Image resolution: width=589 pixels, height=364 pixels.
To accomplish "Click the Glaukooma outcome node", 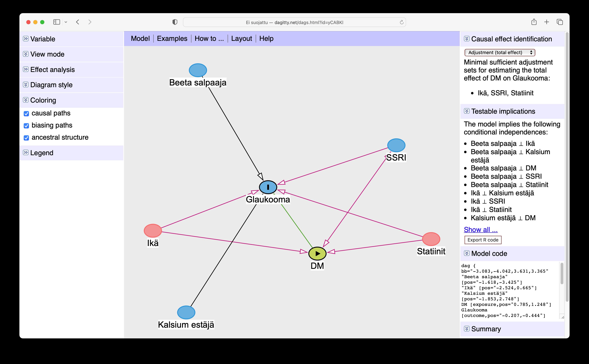I will coord(268,187).
